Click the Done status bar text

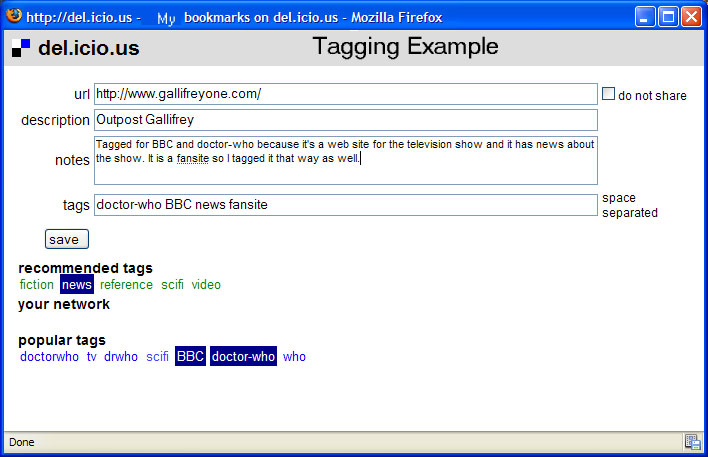(x=22, y=442)
